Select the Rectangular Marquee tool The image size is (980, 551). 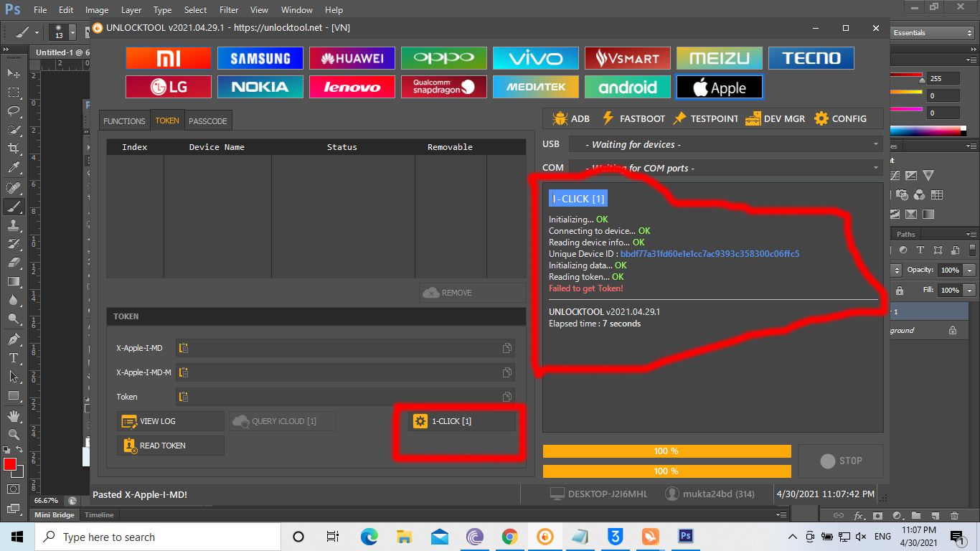14,93
